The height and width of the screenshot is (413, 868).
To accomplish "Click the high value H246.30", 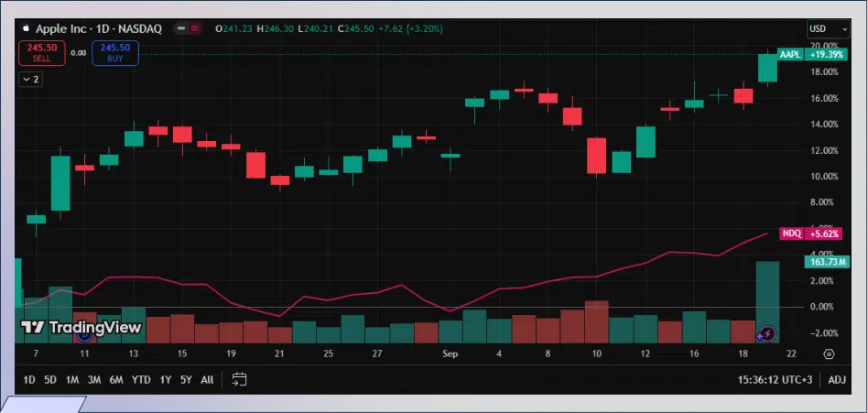I will pos(275,28).
